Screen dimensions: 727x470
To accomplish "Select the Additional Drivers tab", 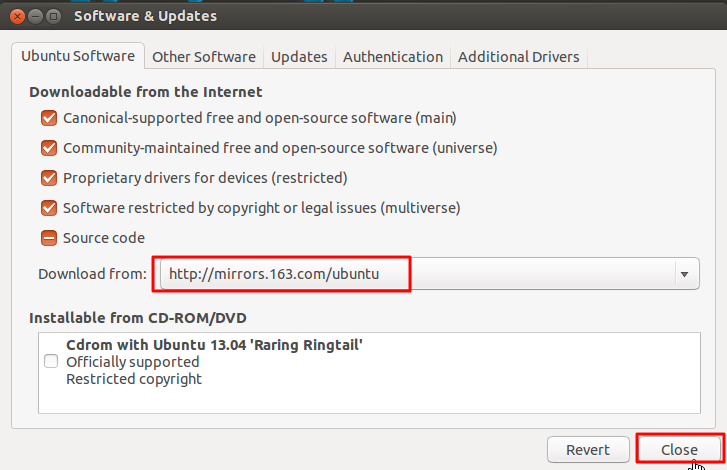I will click(518, 57).
